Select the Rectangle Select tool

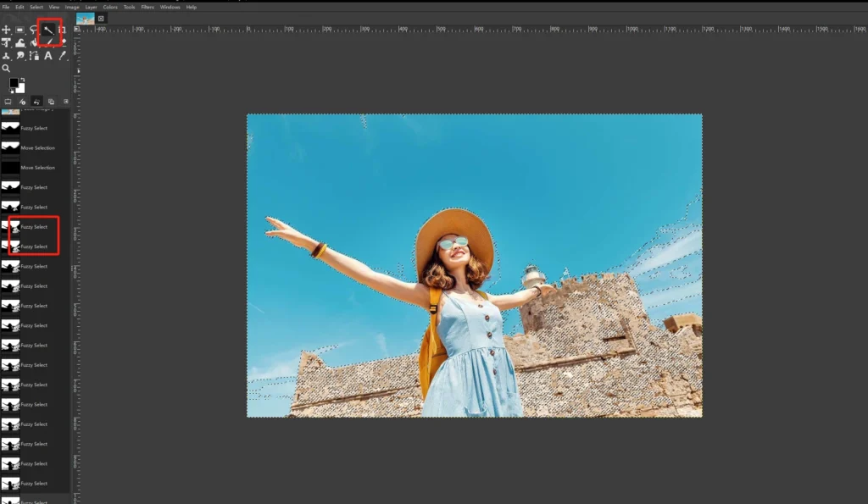click(20, 30)
